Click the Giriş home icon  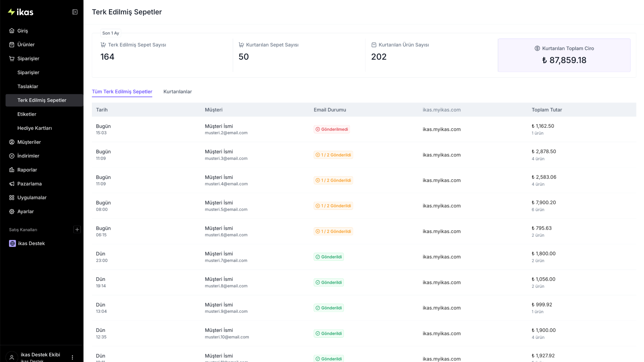(x=12, y=31)
